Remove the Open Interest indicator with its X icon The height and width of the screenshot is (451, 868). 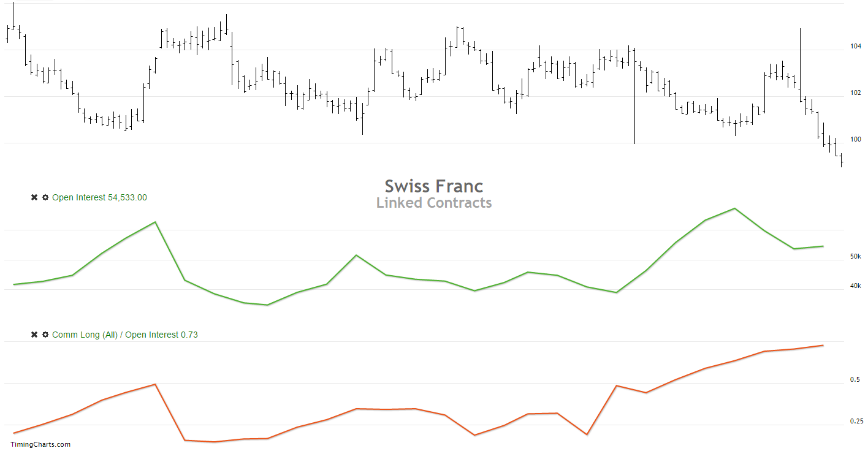[34, 197]
